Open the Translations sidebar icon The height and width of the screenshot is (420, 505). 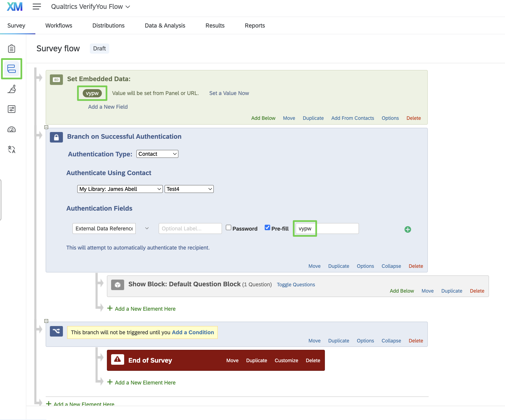click(x=12, y=149)
